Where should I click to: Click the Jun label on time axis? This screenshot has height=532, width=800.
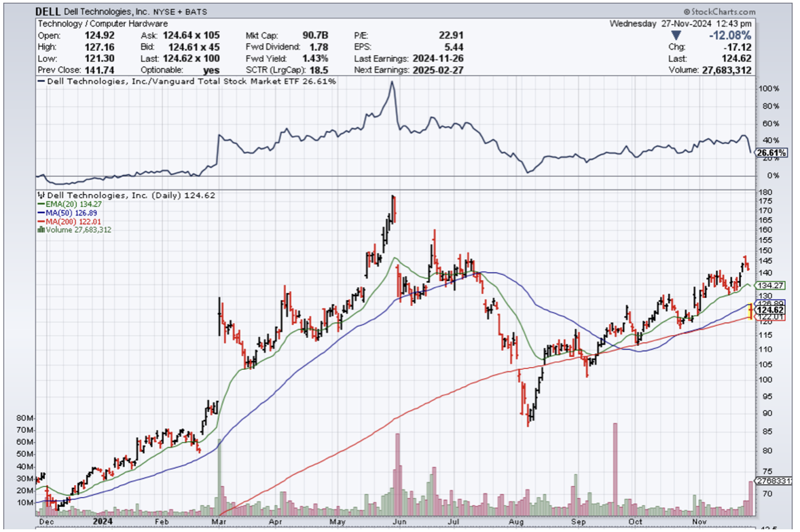(x=399, y=522)
